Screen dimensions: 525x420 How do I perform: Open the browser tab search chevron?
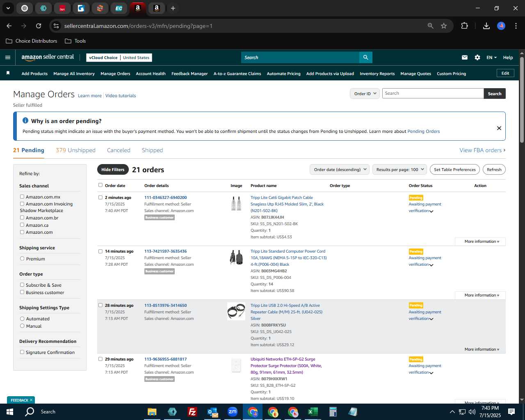coord(8,8)
